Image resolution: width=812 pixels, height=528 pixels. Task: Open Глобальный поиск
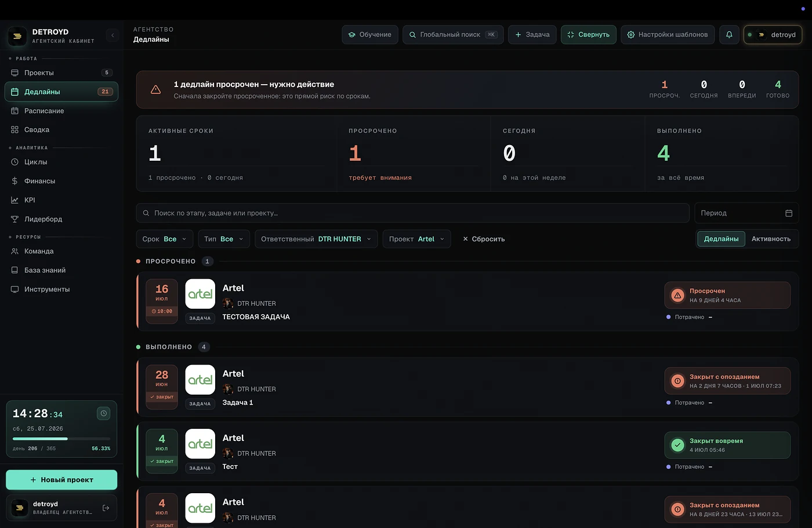tap(453, 35)
